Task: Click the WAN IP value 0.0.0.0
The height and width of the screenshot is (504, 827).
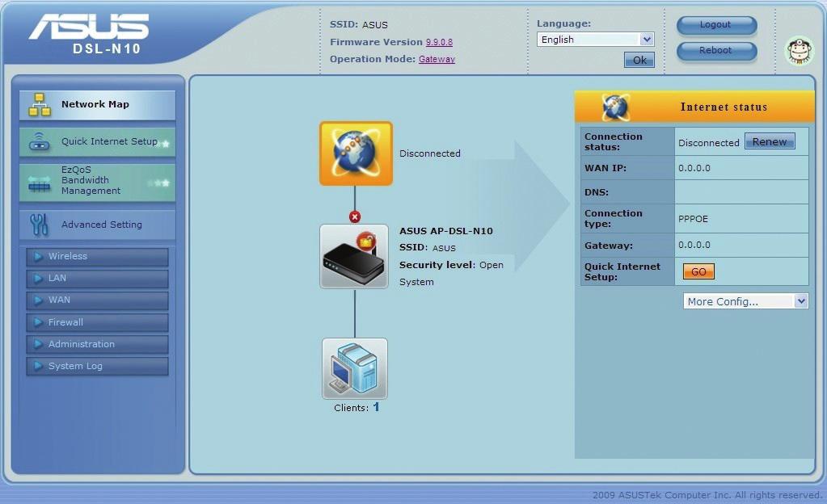Action: (694, 168)
